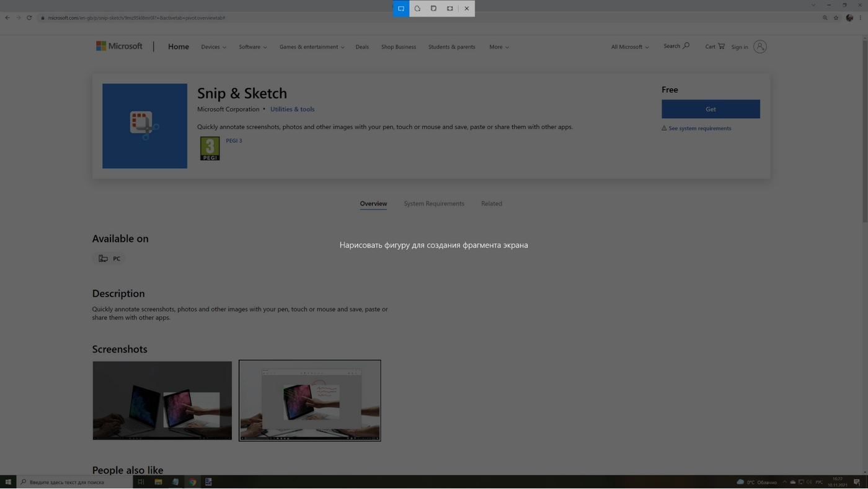
Task: Open second screenshot with red scribble
Action: click(x=310, y=401)
